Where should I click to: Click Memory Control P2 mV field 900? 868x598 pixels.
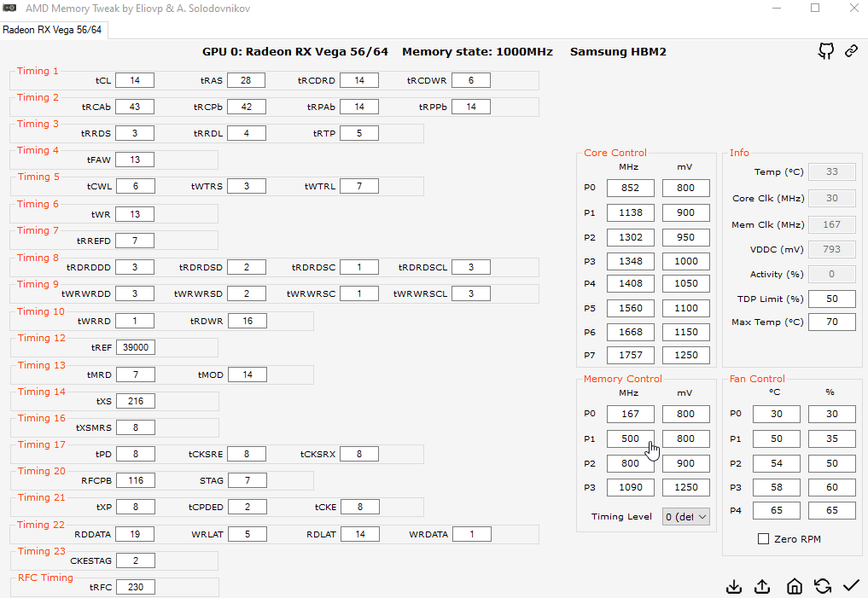click(686, 463)
